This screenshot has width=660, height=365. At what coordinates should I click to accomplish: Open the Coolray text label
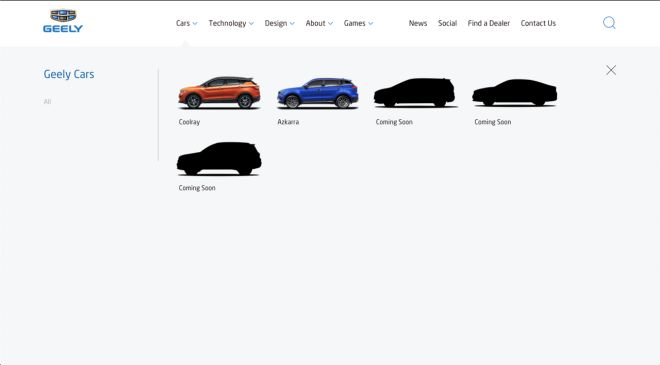coord(189,122)
